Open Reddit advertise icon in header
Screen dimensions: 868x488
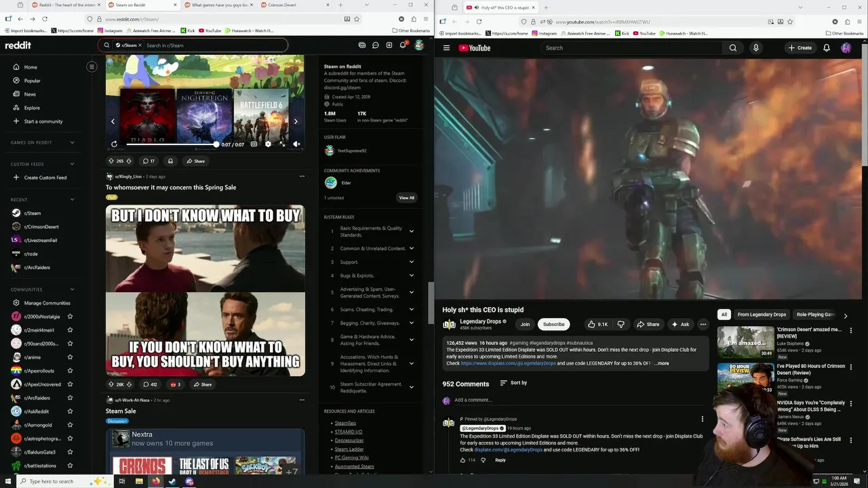point(361,45)
